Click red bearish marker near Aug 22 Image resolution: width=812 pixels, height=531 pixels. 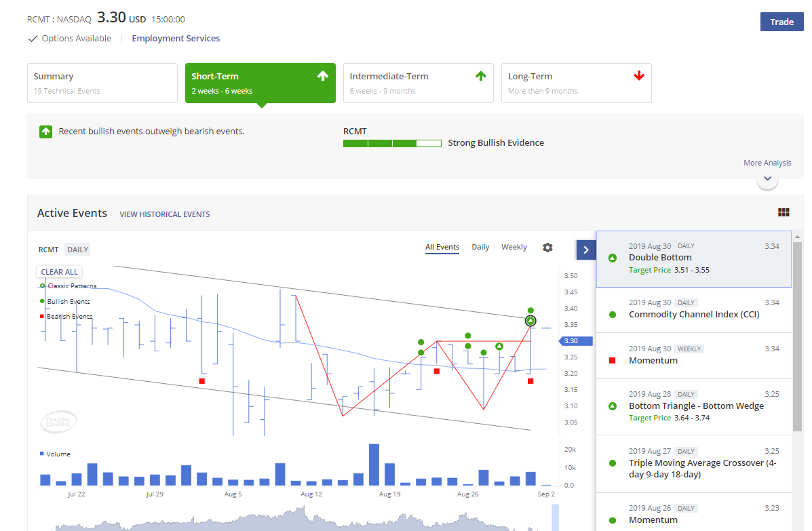[x=437, y=371]
